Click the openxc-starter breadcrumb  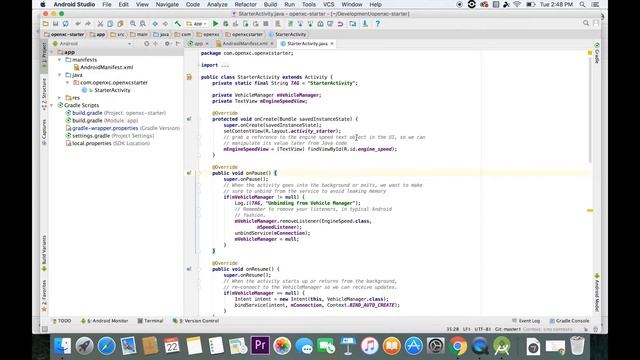pos(64,34)
